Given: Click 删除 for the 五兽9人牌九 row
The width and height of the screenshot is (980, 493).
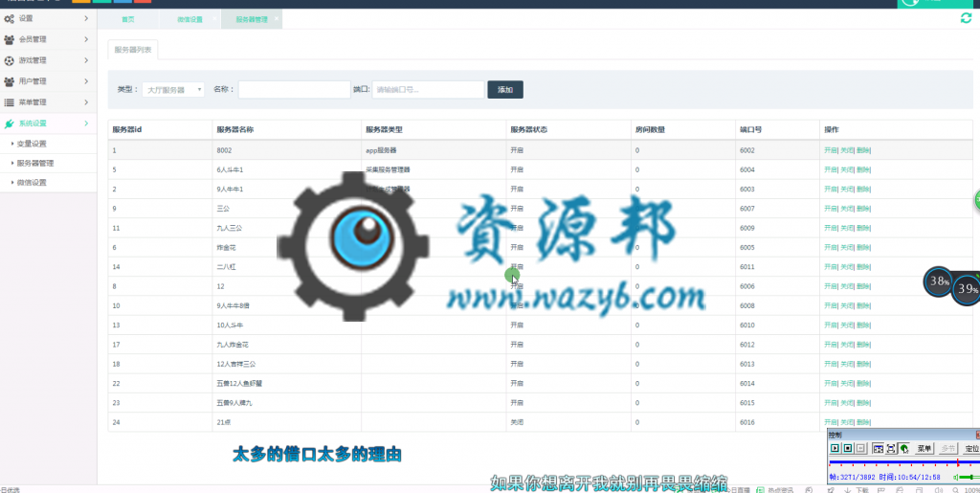Looking at the screenshot, I should pos(862,403).
